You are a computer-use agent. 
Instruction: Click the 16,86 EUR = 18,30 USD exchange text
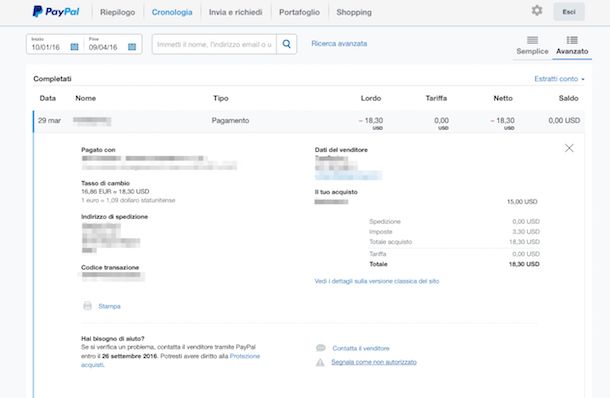115,191
